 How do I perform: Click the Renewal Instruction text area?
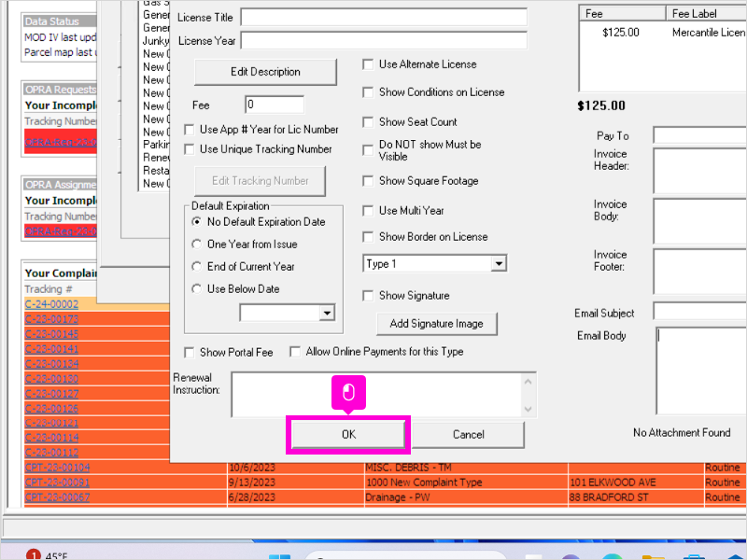pos(377,395)
